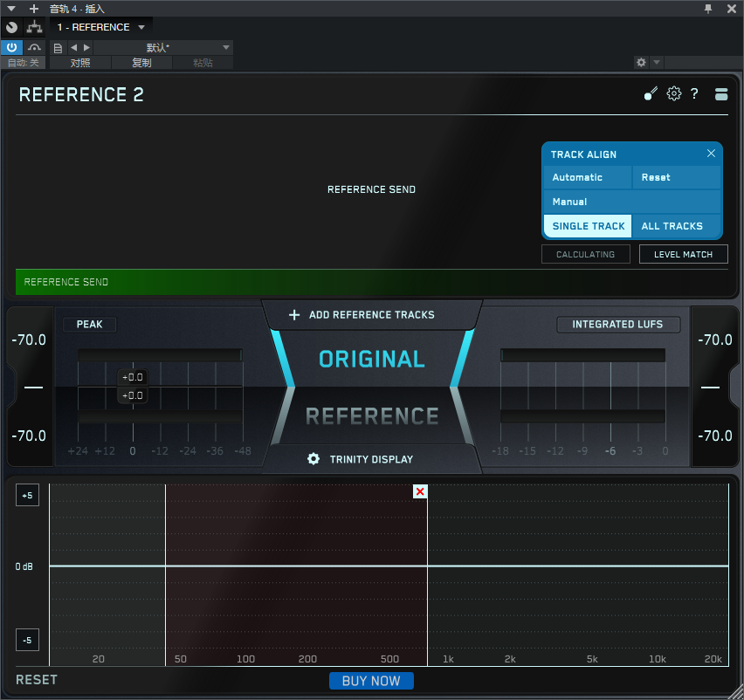Open the host gear settings icon
Image resolution: width=744 pixels, height=700 pixels.
coord(641,62)
